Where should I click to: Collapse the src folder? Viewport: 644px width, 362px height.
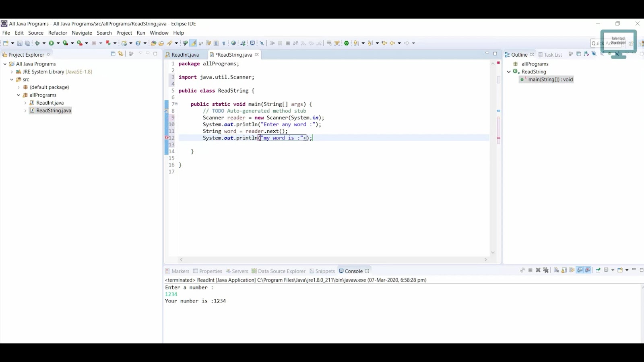pos(12,80)
